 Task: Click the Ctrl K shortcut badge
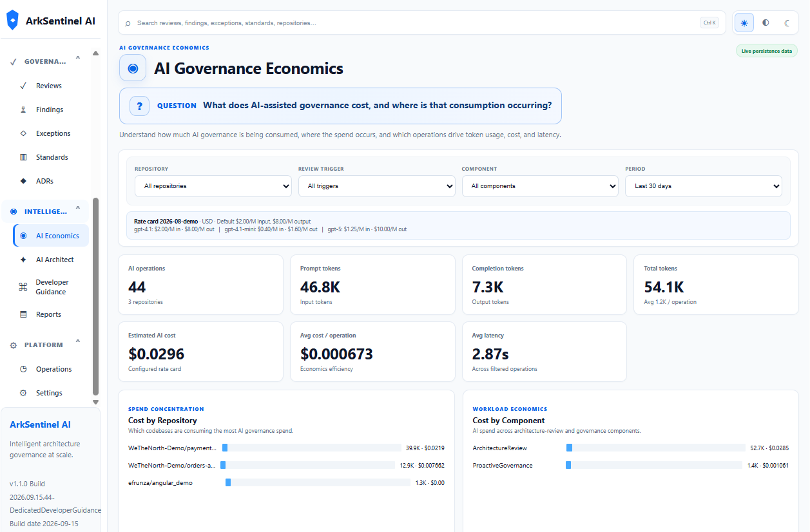coord(709,23)
